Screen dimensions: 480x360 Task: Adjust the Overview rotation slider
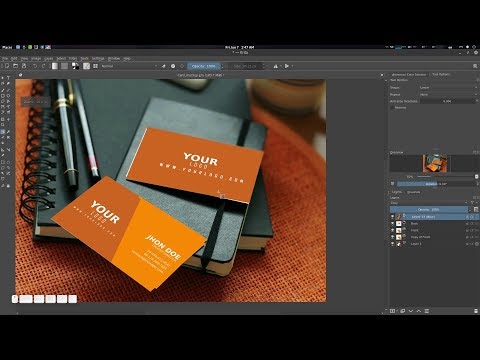[x=436, y=184]
